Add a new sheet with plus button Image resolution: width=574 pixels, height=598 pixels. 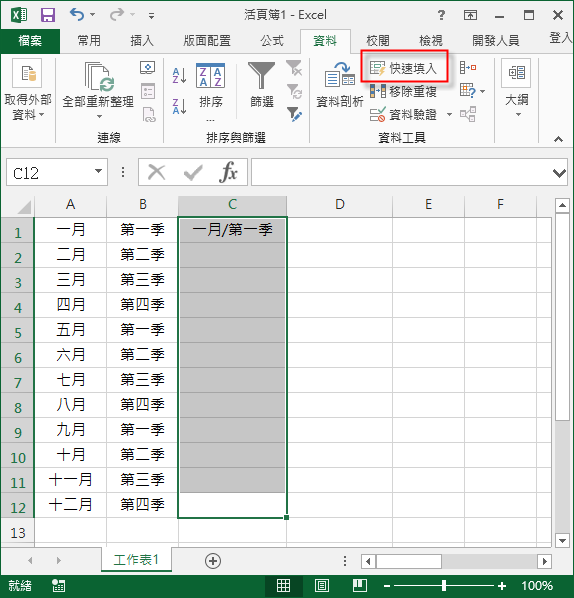[213, 561]
